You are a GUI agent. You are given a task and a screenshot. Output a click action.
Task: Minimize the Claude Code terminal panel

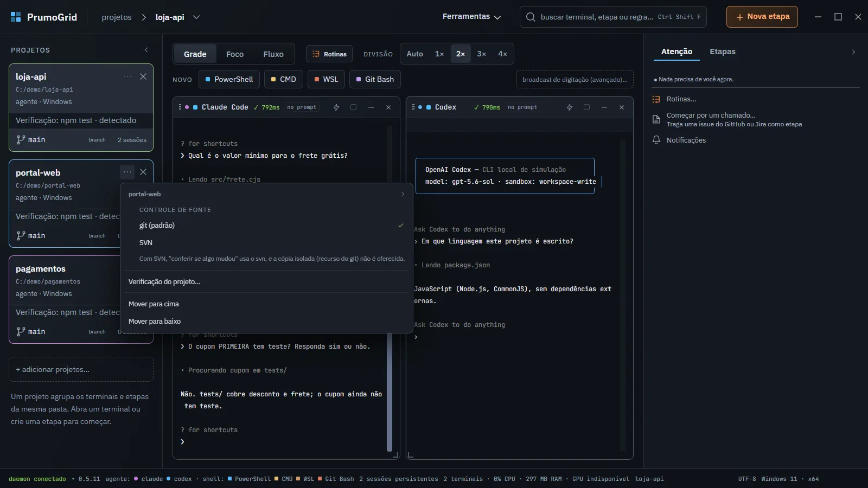click(371, 107)
